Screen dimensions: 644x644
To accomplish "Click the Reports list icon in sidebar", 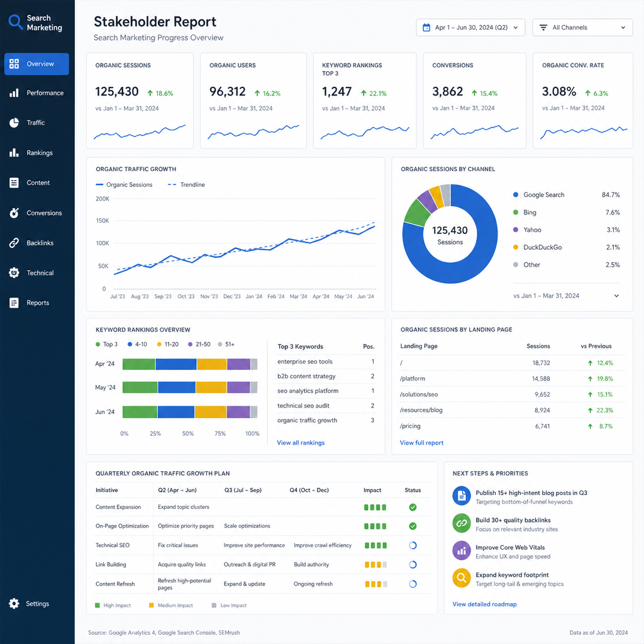I will coord(14,303).
